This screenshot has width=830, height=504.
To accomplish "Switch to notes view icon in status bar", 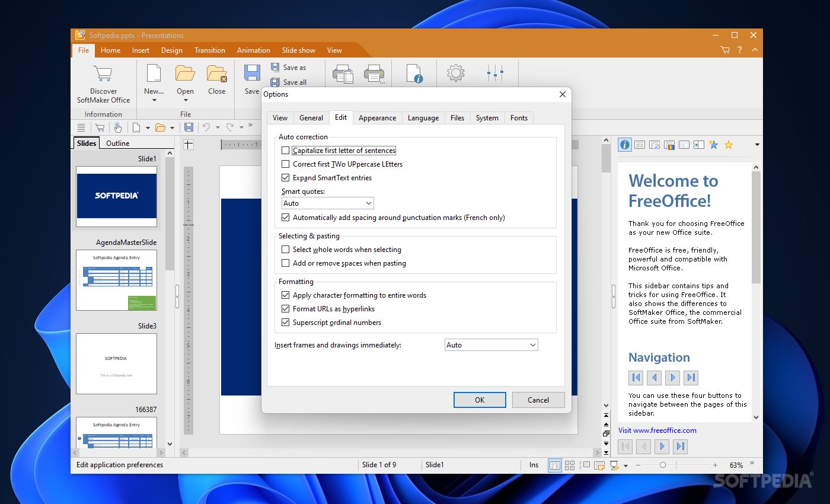I will 599,465.
